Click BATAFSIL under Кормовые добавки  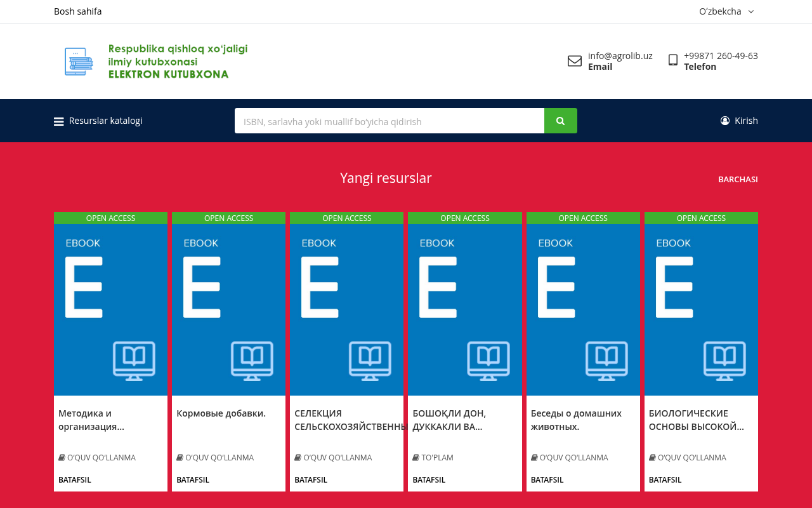click(x=193, y=480)
